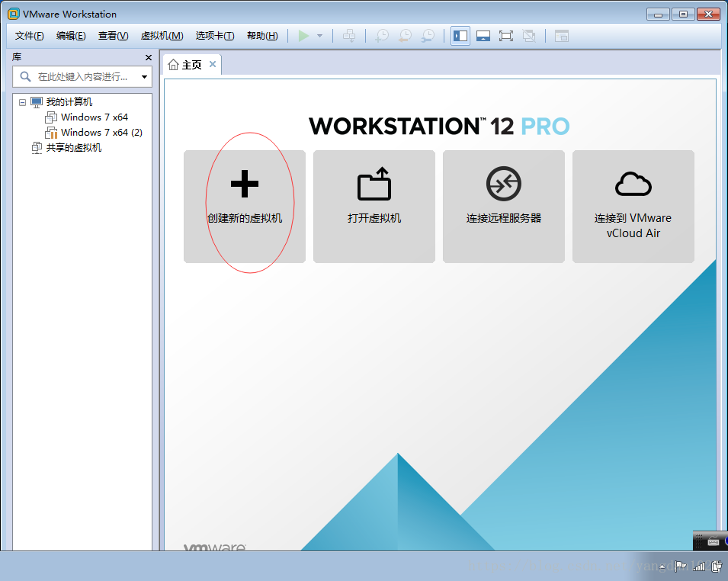The width and height of the screenshot is (728, 581).
Task: Click the open folder icon with arrow
Action: (374, 184)
